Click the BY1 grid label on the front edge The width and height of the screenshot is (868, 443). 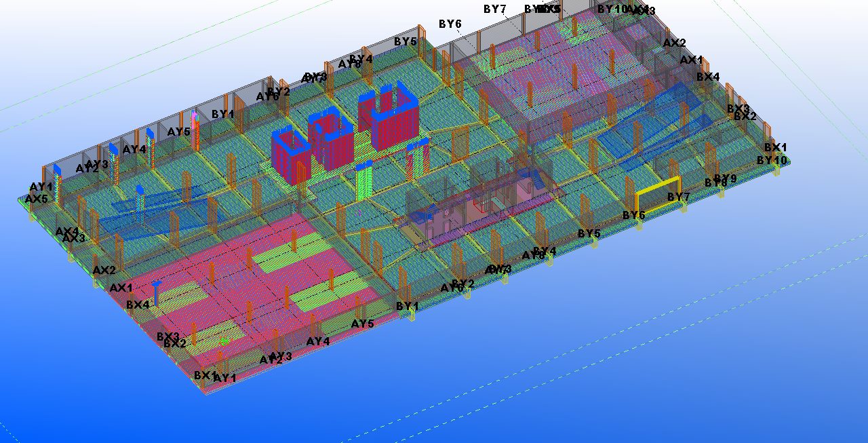408,306
